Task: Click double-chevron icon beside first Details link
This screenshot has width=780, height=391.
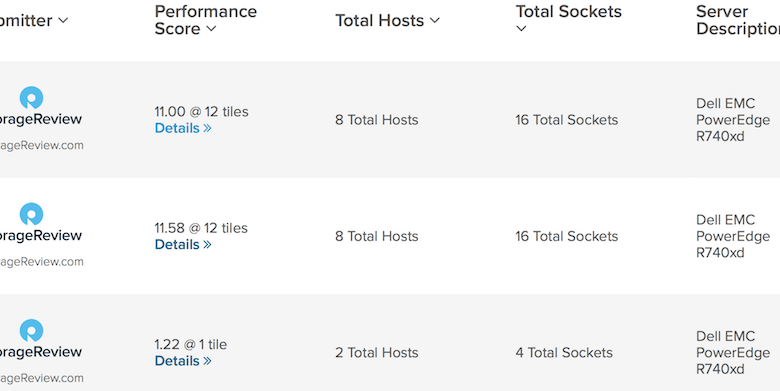Action: pyautogui.click(x=207, y=128)
